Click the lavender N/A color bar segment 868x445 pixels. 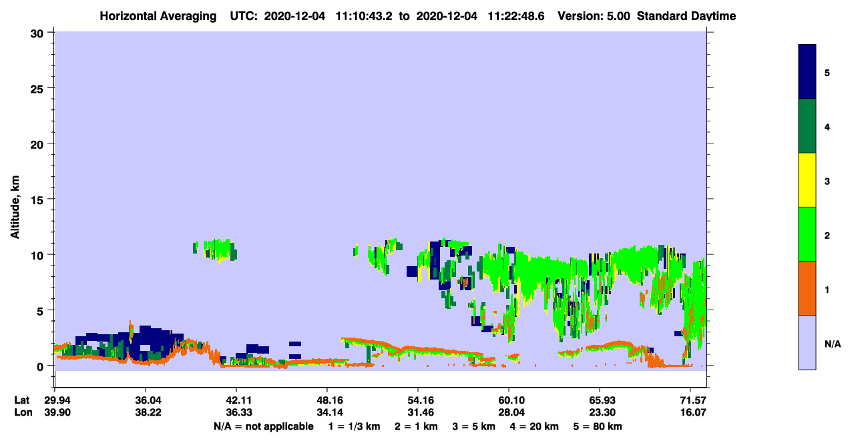[807, 342]
